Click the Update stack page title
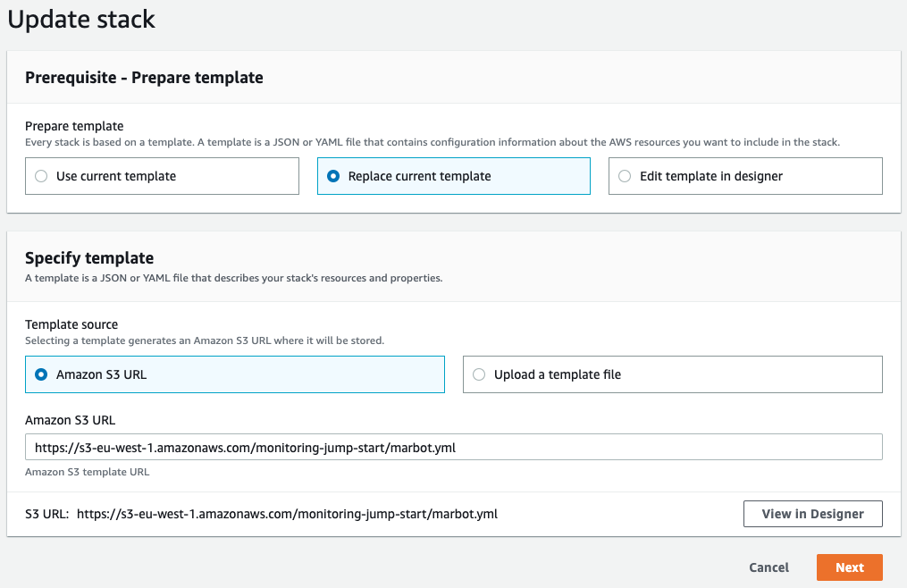 (x=81, y=20)
